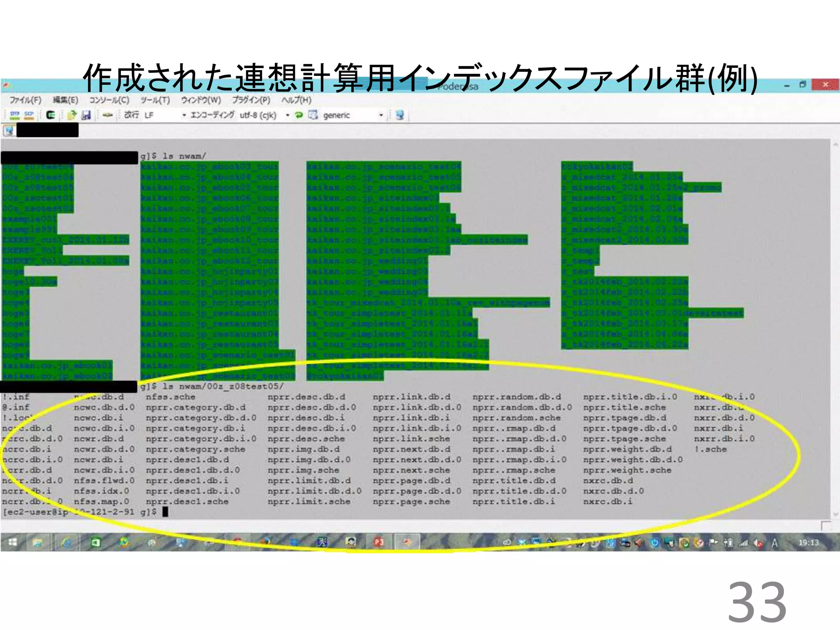Click the terminal scrollbar up arrow
Screen dimensions: 840x630
[835, 145]
